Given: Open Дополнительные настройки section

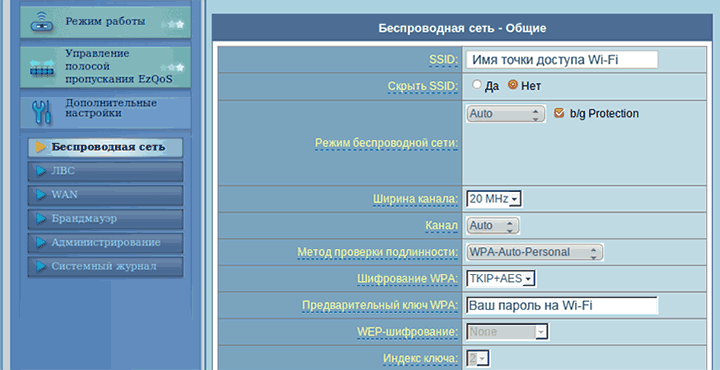Looking at the screenshot, I should pos(106,112).
